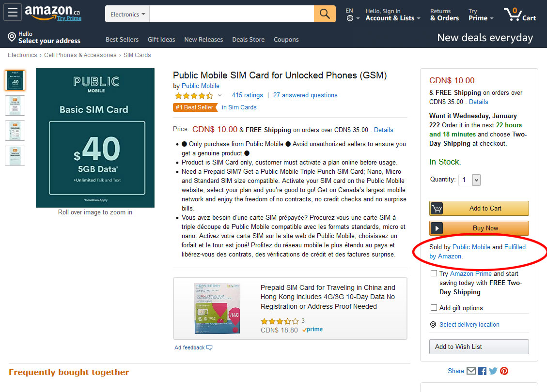The image size is (547, 392).
Task: Change the Quantity dropdown
Action: point(469,180)
